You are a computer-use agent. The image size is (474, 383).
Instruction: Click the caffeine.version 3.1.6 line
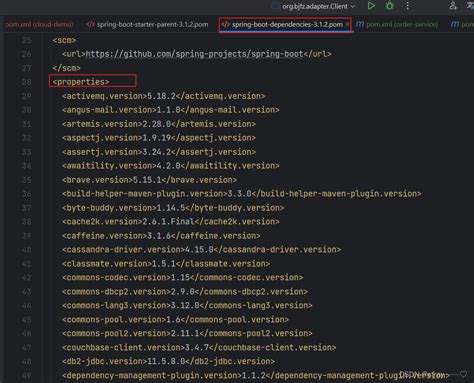(x=161, y=236)
